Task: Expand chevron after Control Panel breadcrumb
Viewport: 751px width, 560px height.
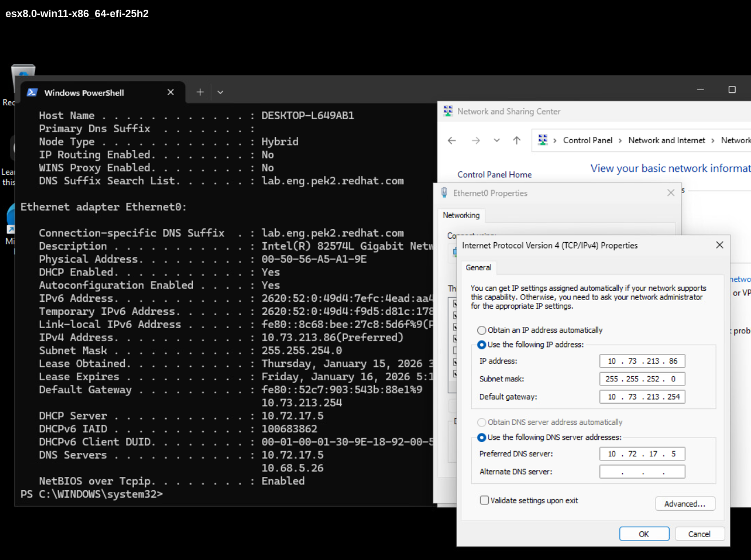Action: pyautogui.click(x=620, y=140)
